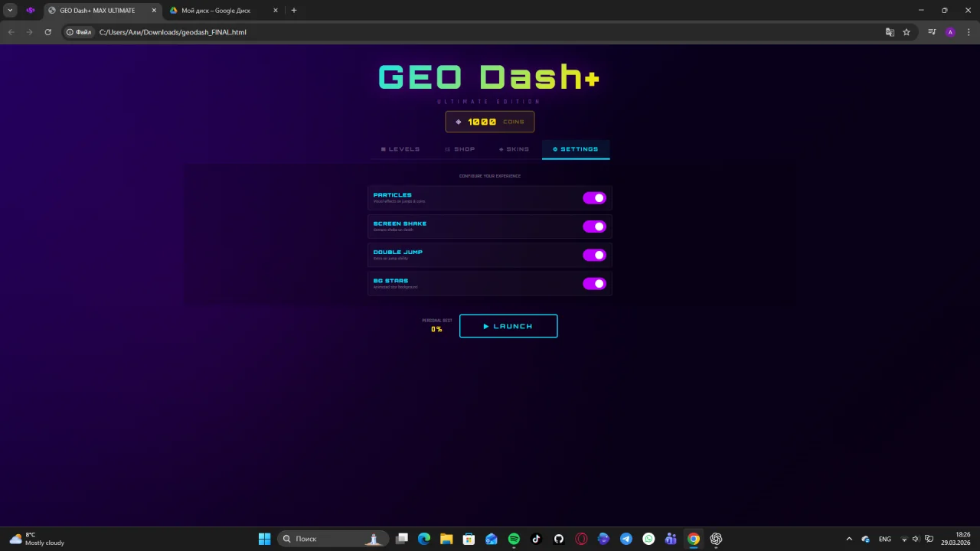This screenshot has width=980, height=551.
Task: Open the Chrome three-dot menu
Action: pyautogui.click(x=968, y=32)
